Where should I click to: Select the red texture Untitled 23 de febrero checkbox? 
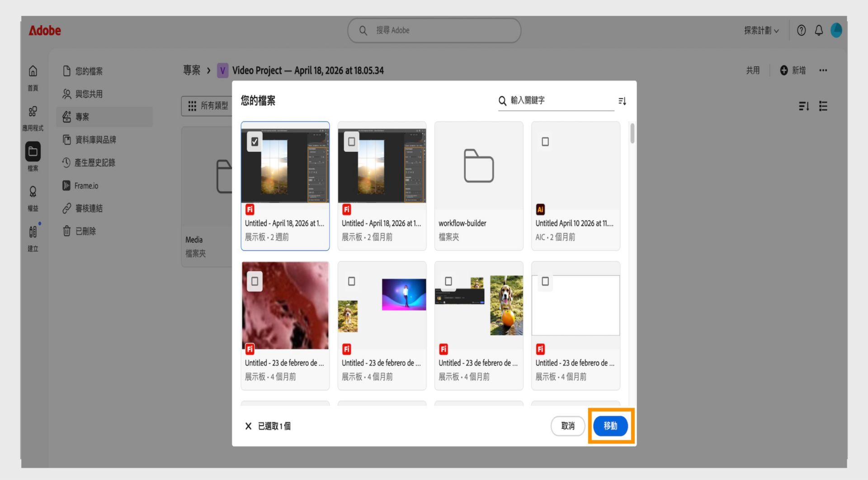tap(255, 281)
